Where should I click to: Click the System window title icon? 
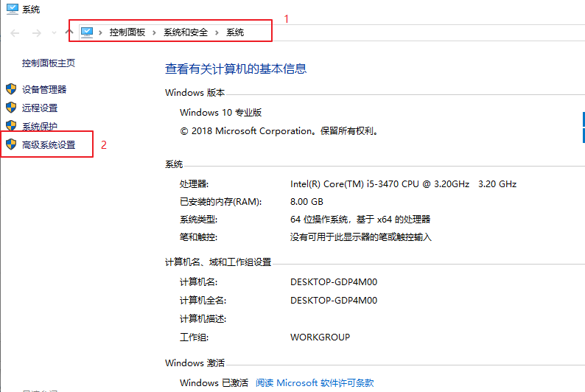click(13, 9)
